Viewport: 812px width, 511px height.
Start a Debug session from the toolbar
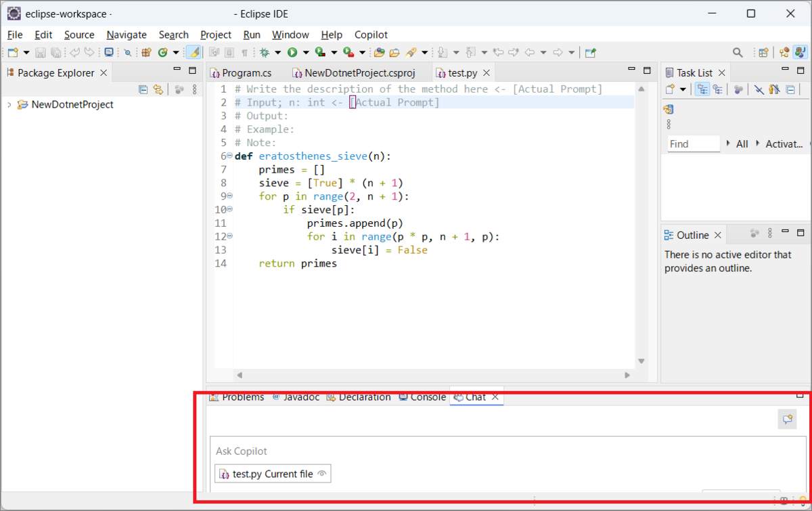pos(266,52)
